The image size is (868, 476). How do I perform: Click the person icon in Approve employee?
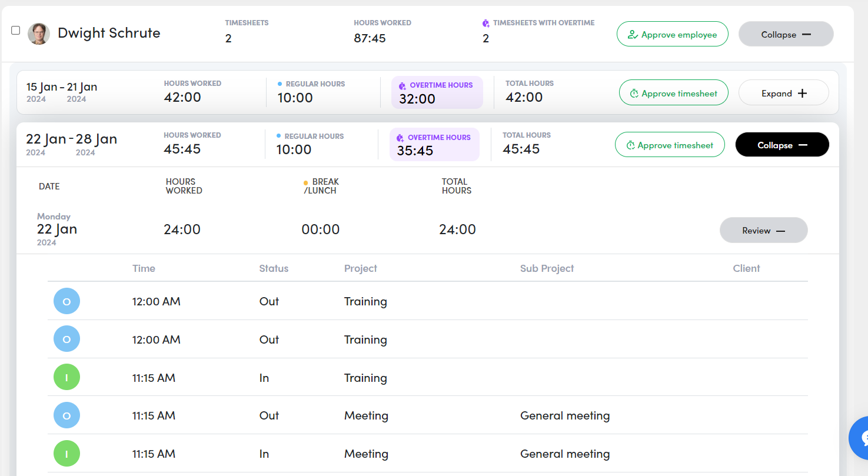coord(633,35)
